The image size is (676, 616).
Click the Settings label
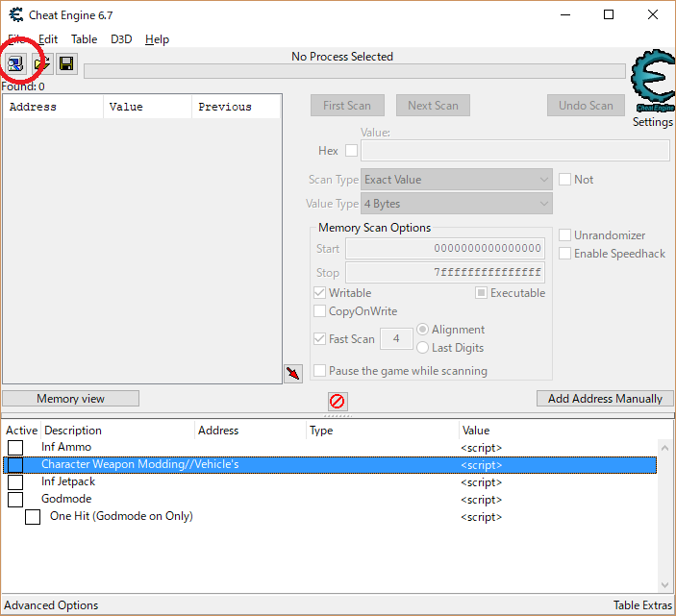pyautogui.click(x=653, y=122)
